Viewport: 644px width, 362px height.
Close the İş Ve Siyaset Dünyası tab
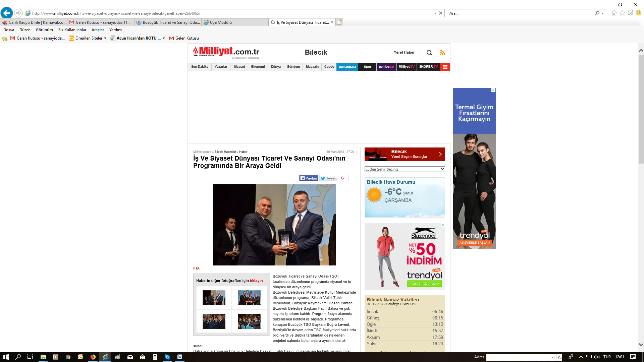[x=332, y=22]
